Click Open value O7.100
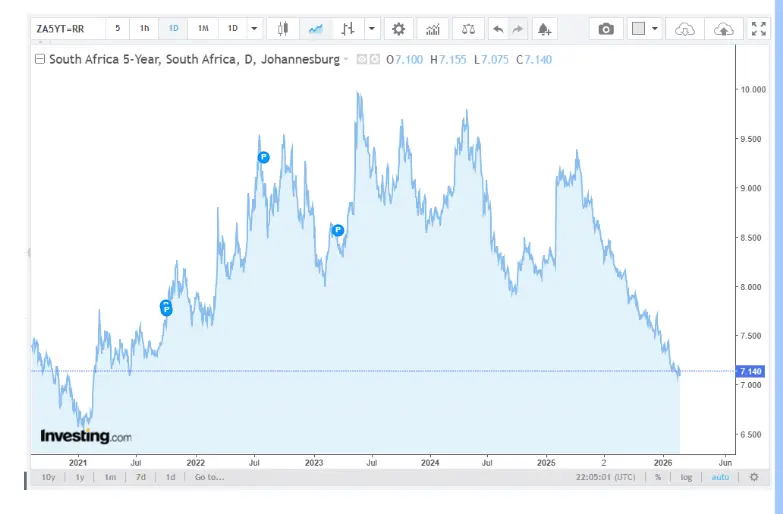783x514 pixels. [x=404, y=59]
